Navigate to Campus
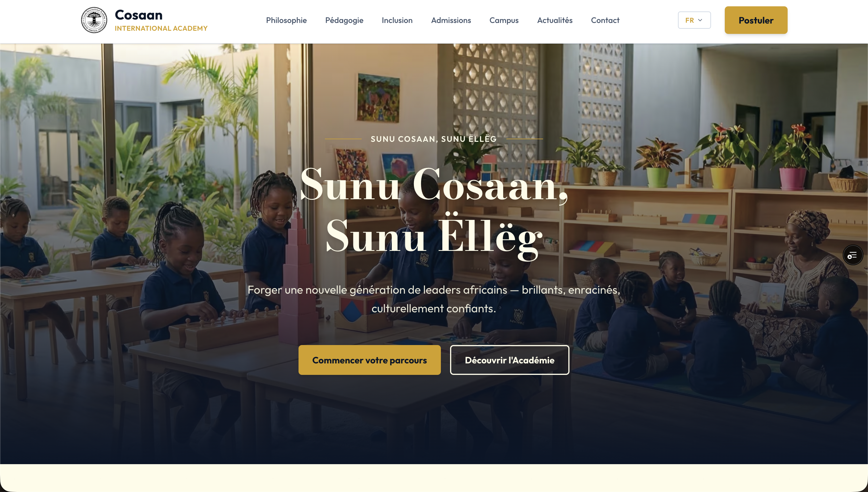This screenshot has height=492, width=868. (504, 20)
